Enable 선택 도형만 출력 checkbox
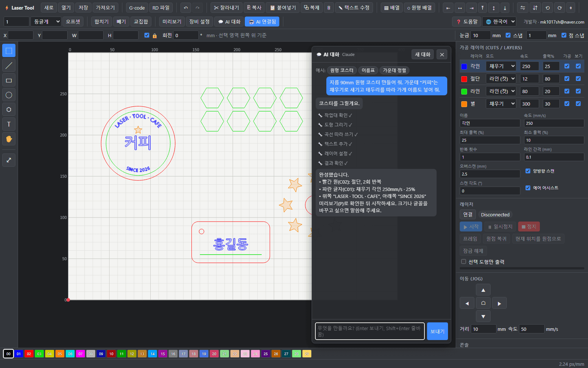 pyautogui.click(x=463, y=262)
